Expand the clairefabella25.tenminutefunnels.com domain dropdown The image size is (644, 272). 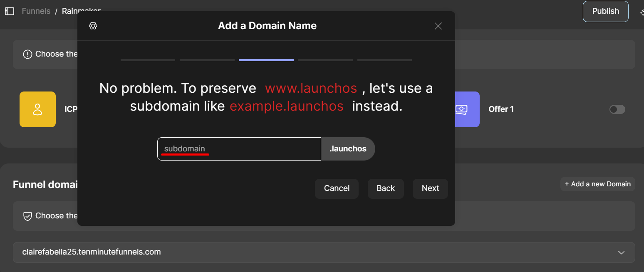324,252
